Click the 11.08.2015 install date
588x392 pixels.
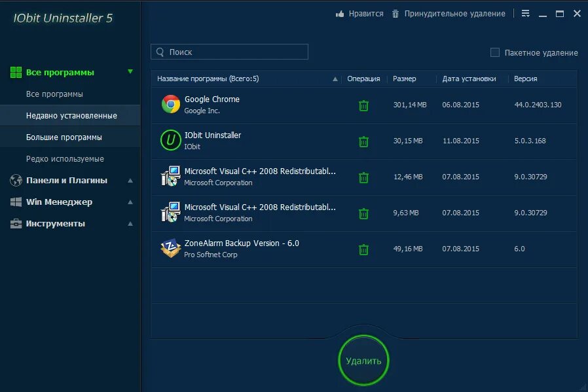tap(461, 141)
